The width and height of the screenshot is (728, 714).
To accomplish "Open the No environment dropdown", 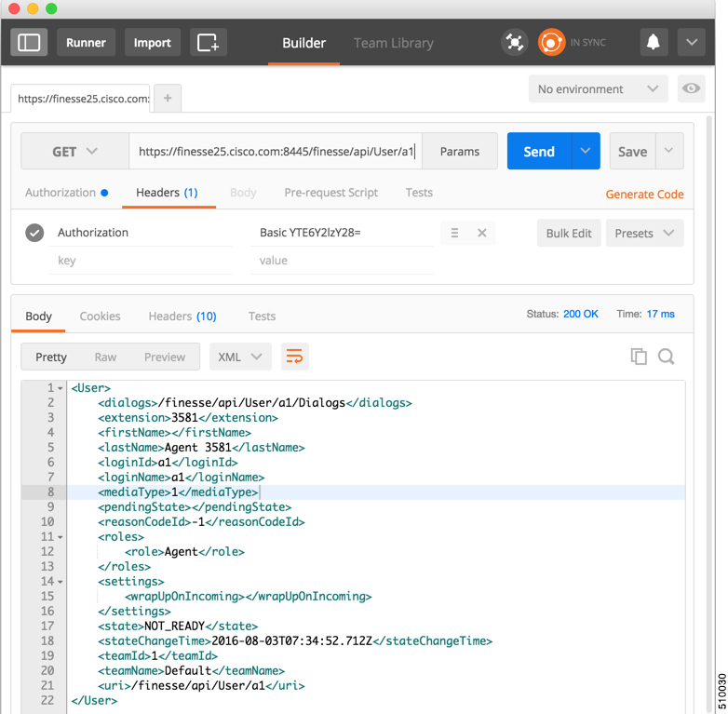I will pyautogui.click(x=598, y=88).
